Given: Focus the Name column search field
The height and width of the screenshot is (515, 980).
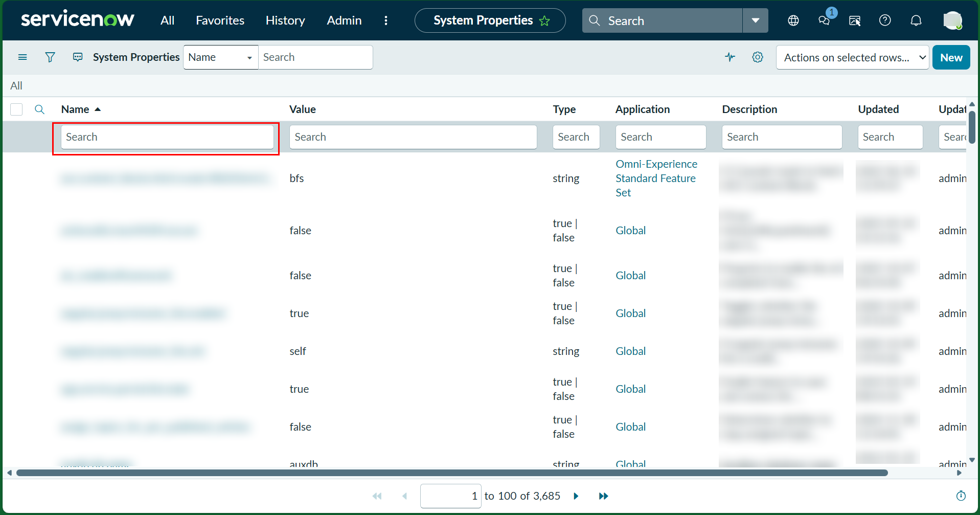Looking at the screenshot, I should click(x=167, y=137).
